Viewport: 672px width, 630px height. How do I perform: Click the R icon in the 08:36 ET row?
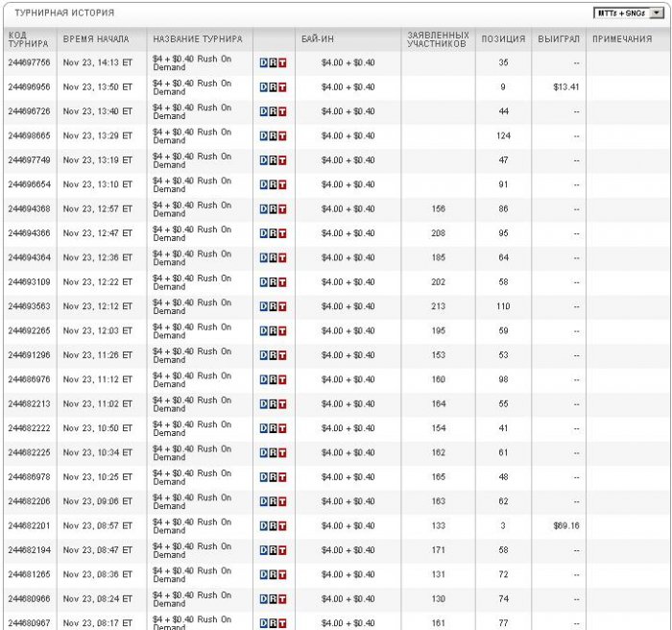click(273, 574)
